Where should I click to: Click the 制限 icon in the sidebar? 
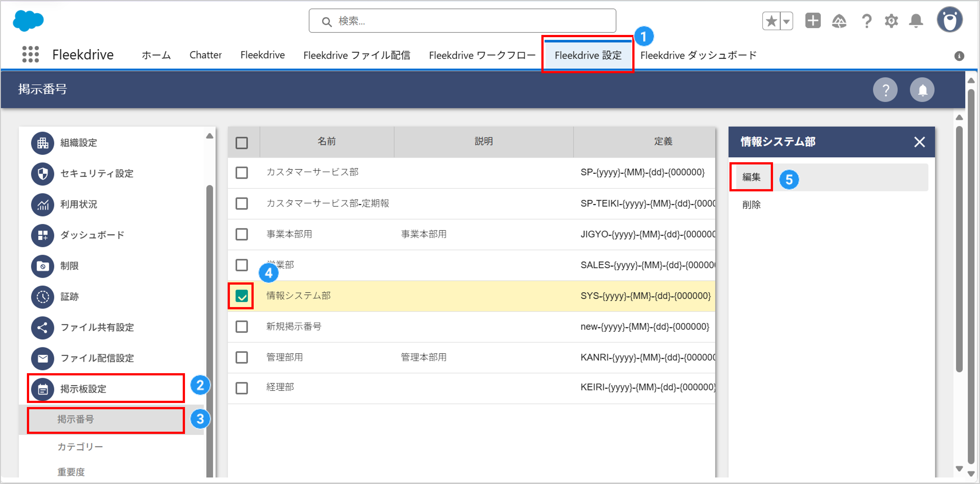pos(43,266)
